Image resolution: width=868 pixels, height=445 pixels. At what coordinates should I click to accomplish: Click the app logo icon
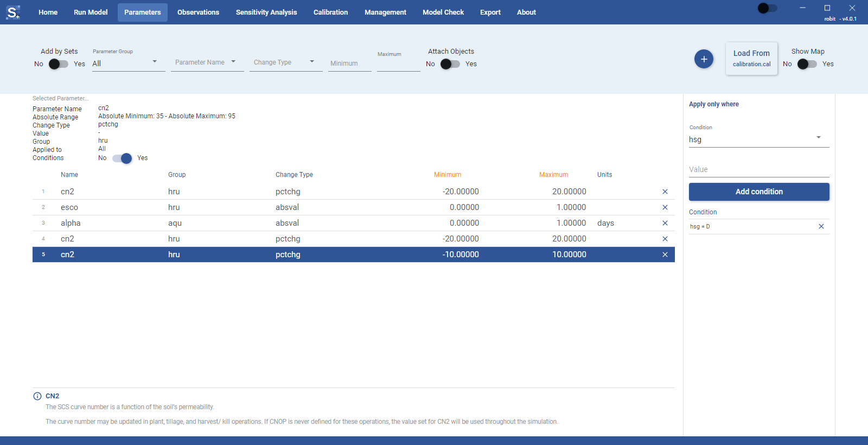pyautogui.click(x=13, y=12)
